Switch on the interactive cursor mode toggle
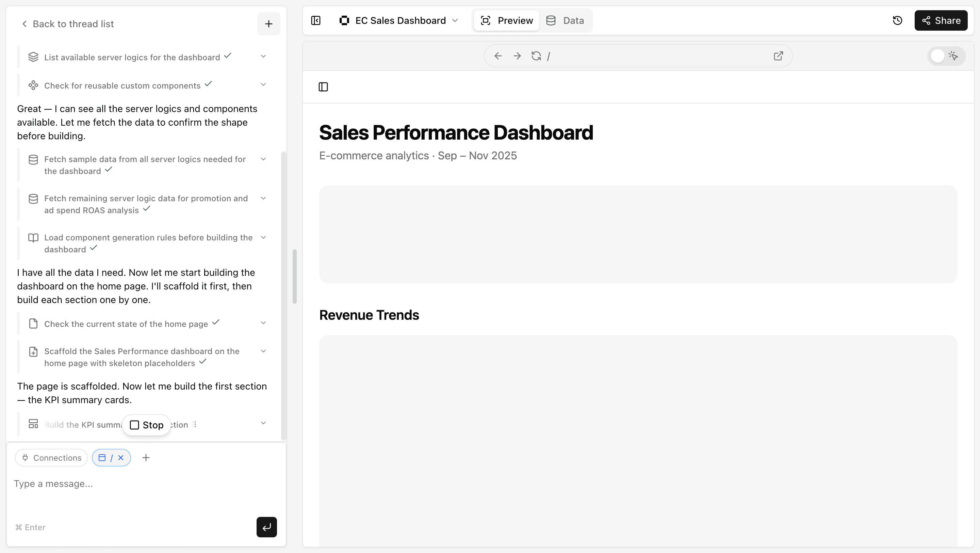This screenshot has width=980, height=553. coord(947,56)
